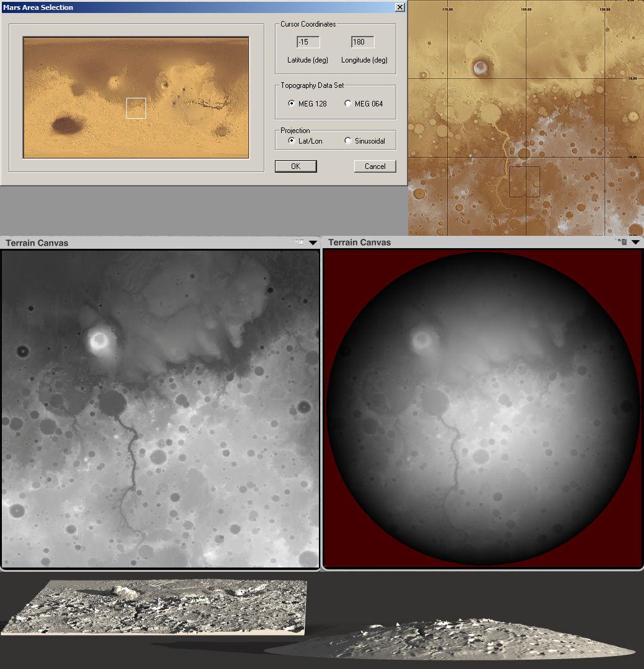
Task: Open right Terrain Canvas dropdown arrow menu
Action: point(635,243)
